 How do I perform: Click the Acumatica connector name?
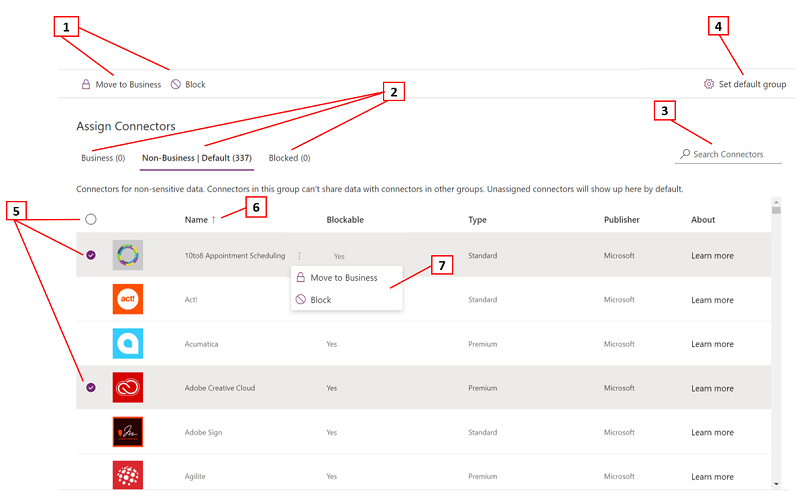click(x=201, y=344)
